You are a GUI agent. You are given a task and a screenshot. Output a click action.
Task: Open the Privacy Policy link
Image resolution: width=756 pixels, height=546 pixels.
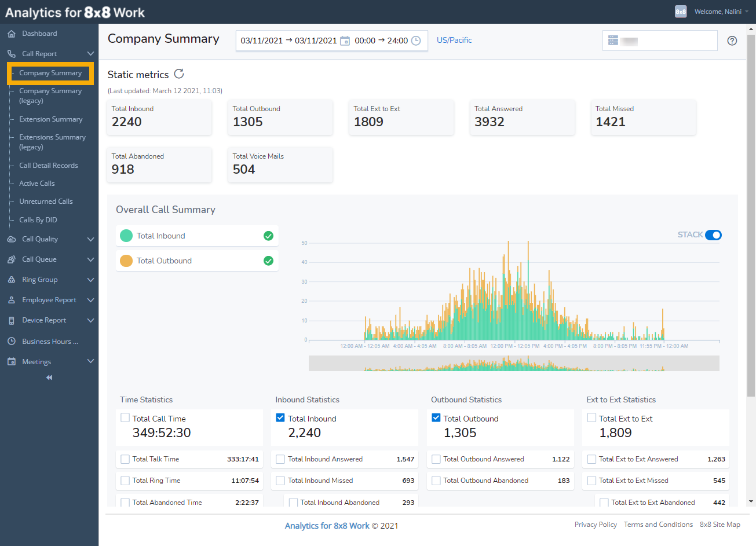pos(596,525)
